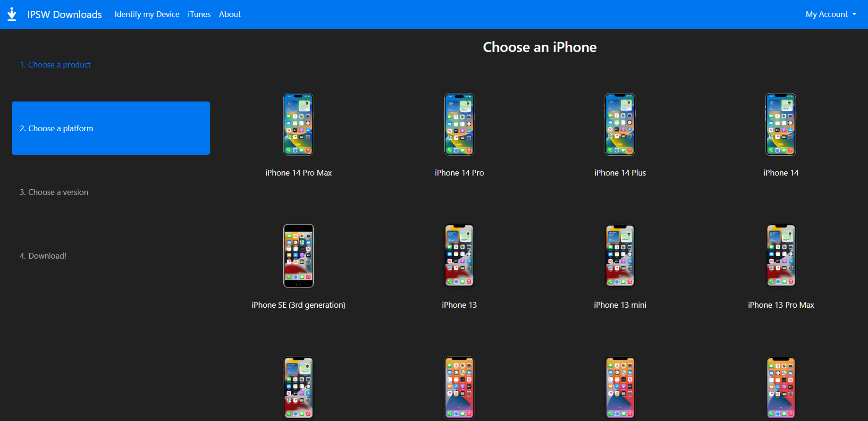This screenshot has height=421, width=868.
Task: Select the iPhone SE (3rd generation) image
Action: pos(298,256)
